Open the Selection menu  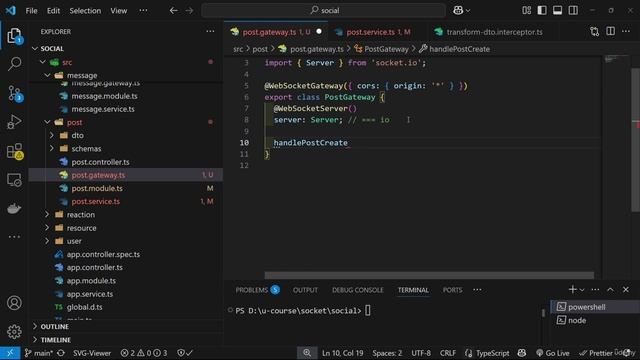pos(85,11)
